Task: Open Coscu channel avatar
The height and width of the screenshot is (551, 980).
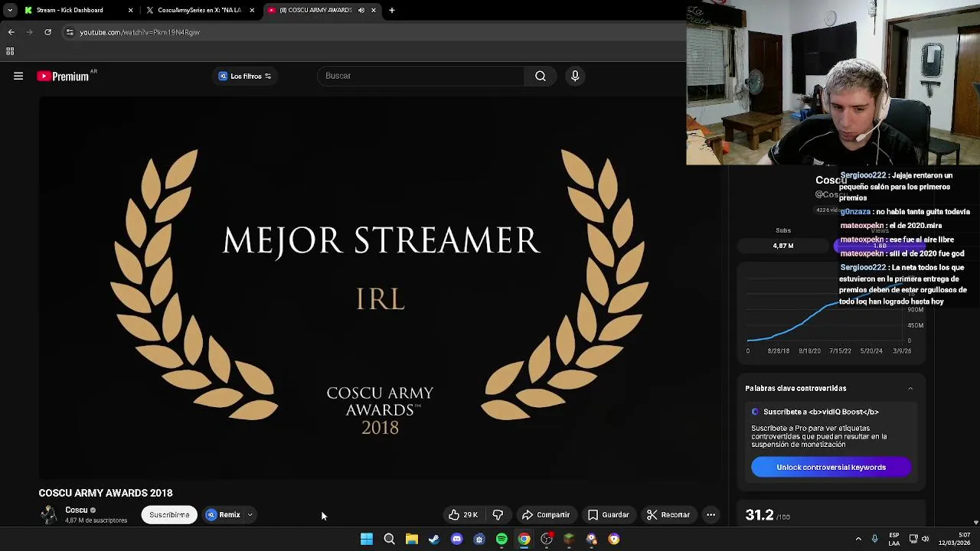Action: click(x=49, y=514)
